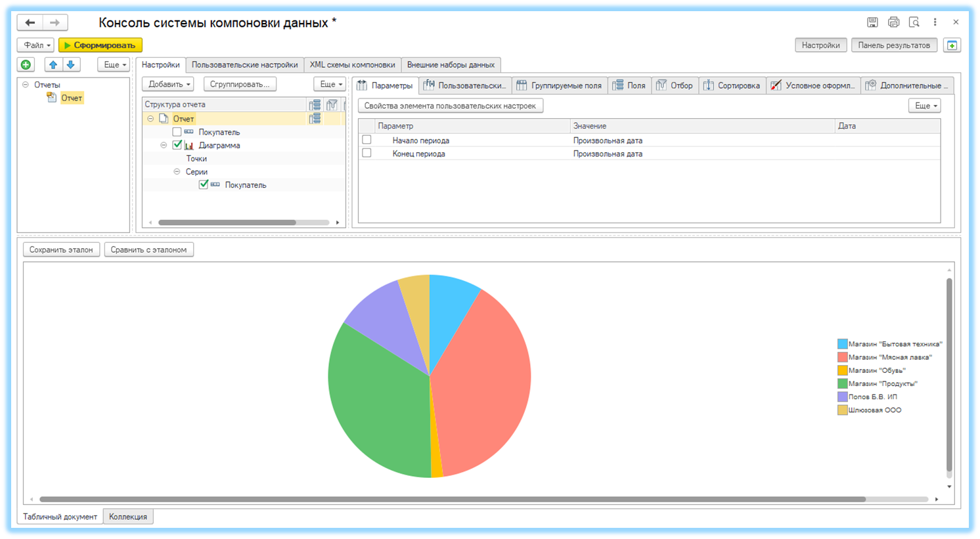Click the green plus add report icon

pyautogui.click(x=26, y=64)
